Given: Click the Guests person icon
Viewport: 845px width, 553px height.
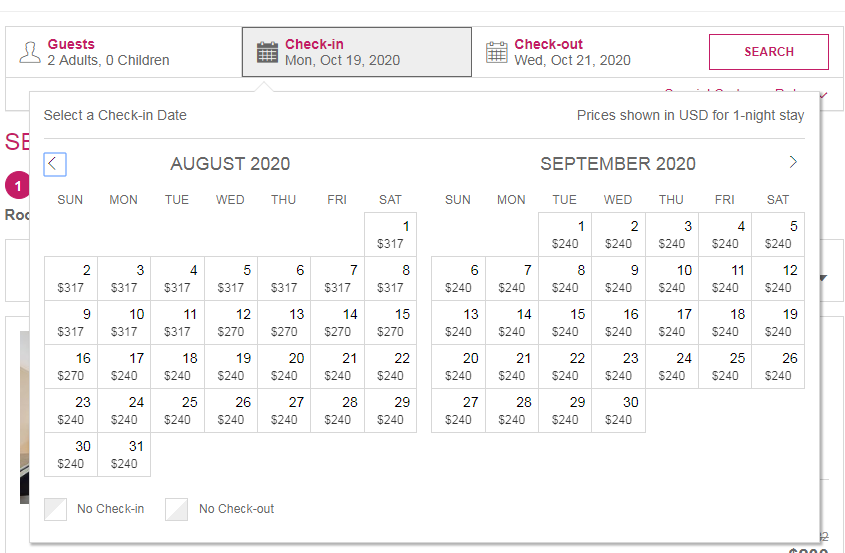Looking at the screenshot, I should pyautogui.click(x=30, y=52).
